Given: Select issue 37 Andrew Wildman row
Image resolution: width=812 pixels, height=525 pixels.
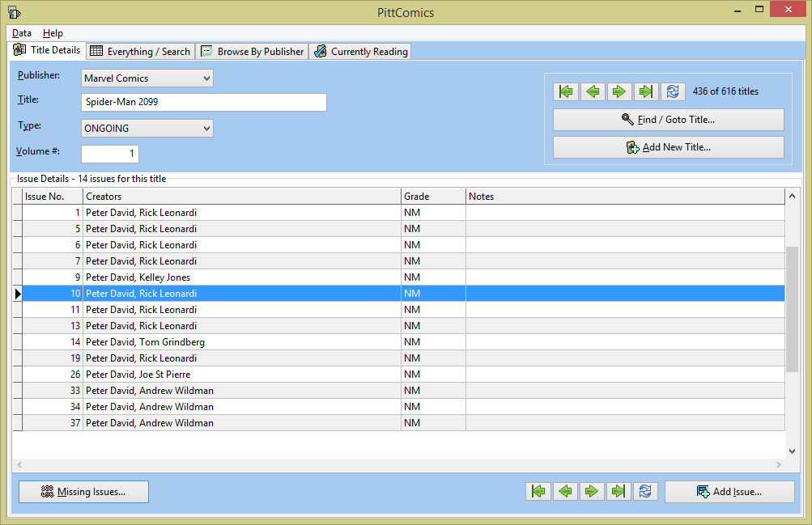Looking at the screenshot, I should point(242,422).
